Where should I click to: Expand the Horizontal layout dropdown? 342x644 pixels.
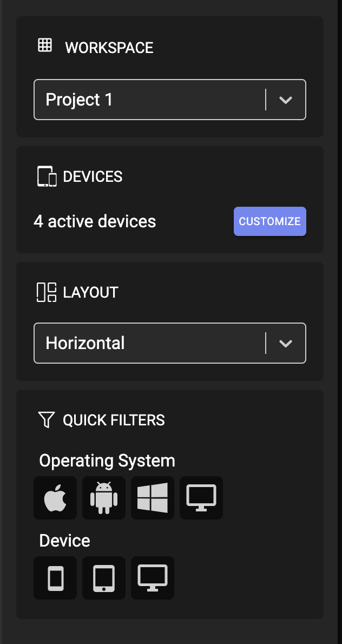170,343
